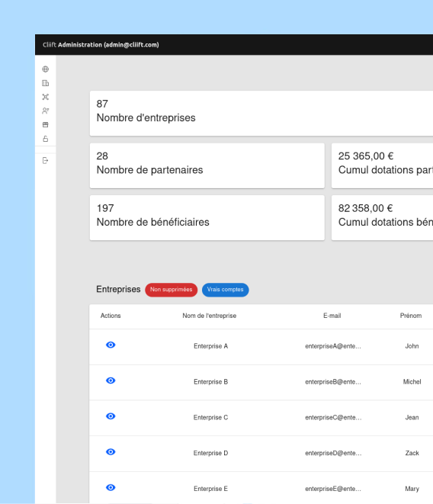Click the logout icon in sidebar
Image resolution: width=433 pixels, height=504 pixels.
[45, 160]
